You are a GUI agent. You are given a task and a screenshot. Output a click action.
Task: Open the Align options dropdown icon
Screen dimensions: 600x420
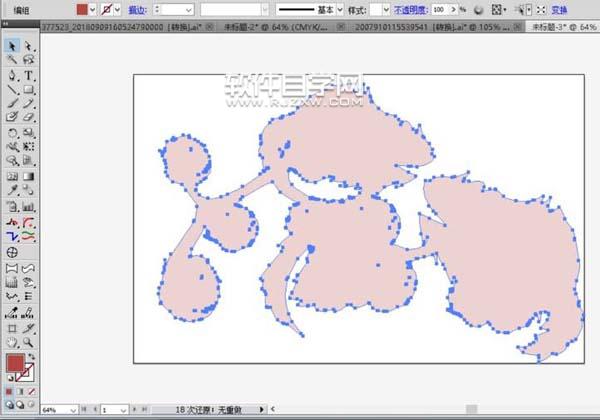(498, 10)
